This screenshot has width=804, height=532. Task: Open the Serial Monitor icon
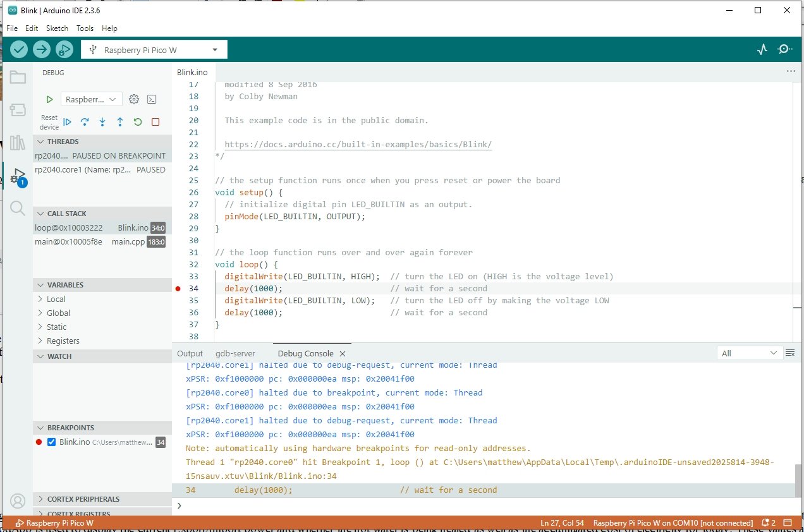pyautogui.click(x=784, y=49)
